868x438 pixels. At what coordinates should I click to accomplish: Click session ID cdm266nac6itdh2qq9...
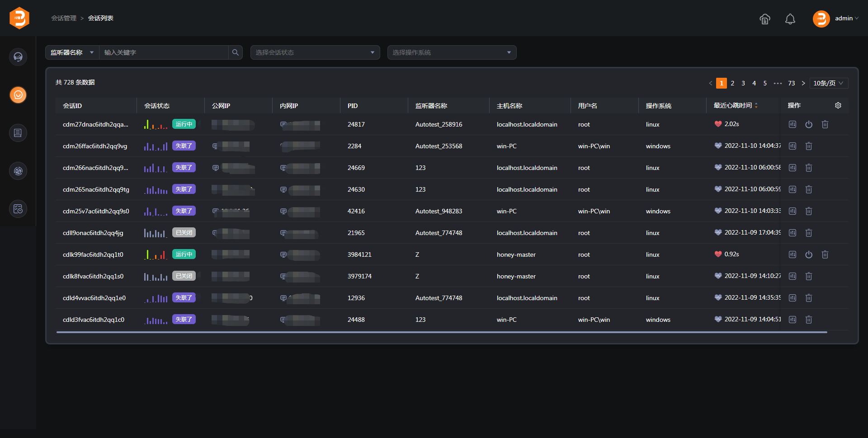95,168
